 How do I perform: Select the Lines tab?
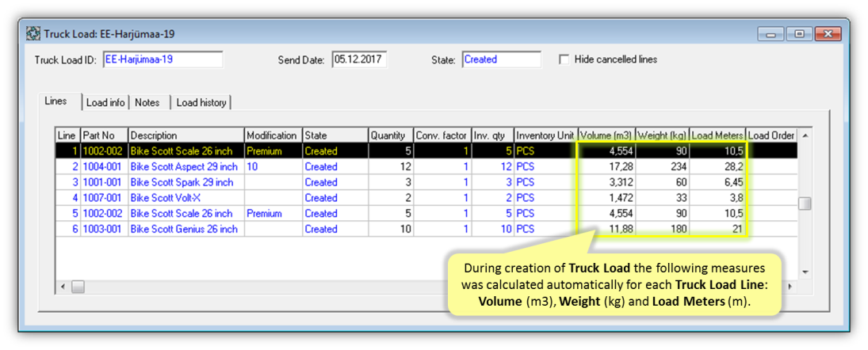pyautogui.click(x=55, y=101)
